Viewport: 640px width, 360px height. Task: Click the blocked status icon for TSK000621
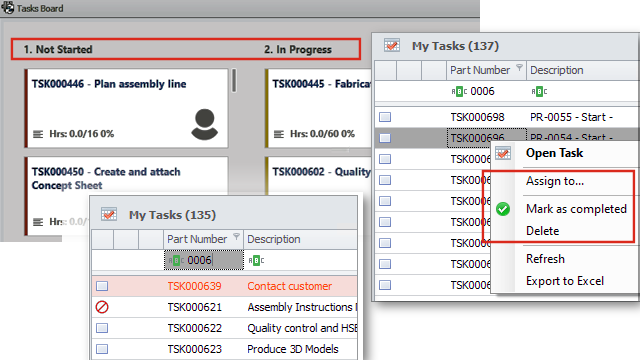click(x=102, y=307)
